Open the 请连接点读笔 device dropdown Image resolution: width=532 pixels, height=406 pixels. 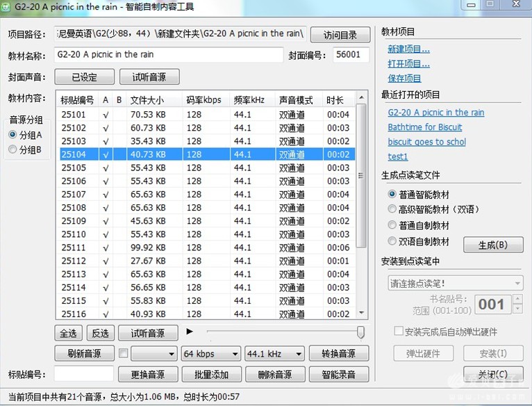pyautogui.click(x=455, y=283)
